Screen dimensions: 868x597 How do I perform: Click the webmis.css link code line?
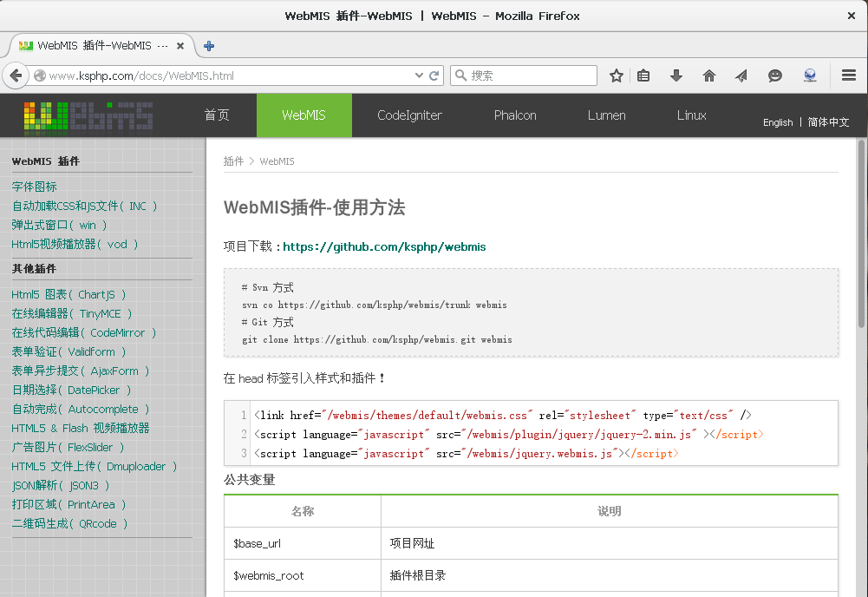(x=503, y=416)
